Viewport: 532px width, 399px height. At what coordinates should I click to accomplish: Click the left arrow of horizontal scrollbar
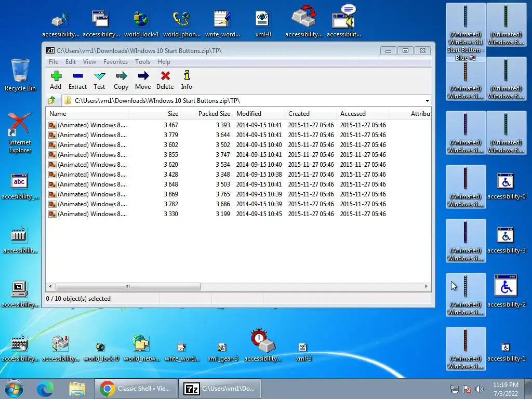[50, 286]
